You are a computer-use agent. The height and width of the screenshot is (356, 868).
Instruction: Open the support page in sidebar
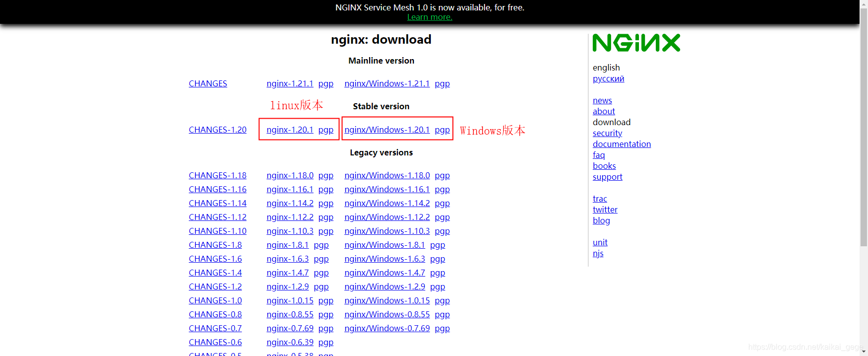coord(607,177)
